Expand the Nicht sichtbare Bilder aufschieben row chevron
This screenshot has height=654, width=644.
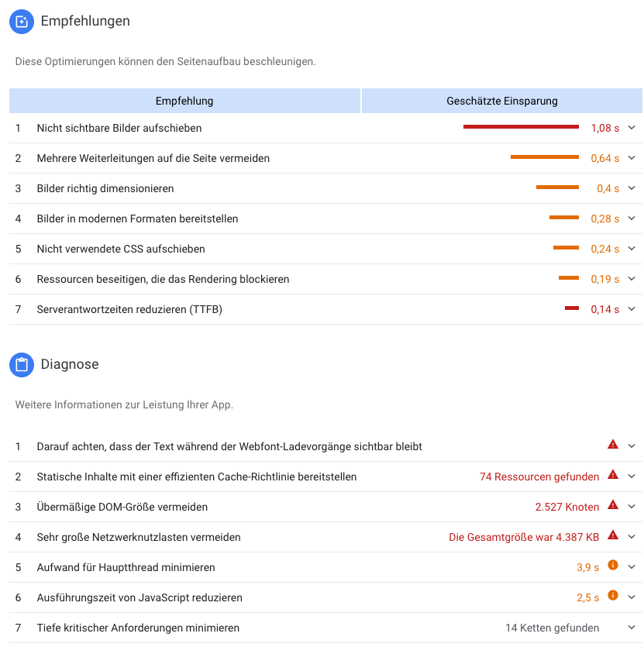pyautogui.click(x=632, y=128)
